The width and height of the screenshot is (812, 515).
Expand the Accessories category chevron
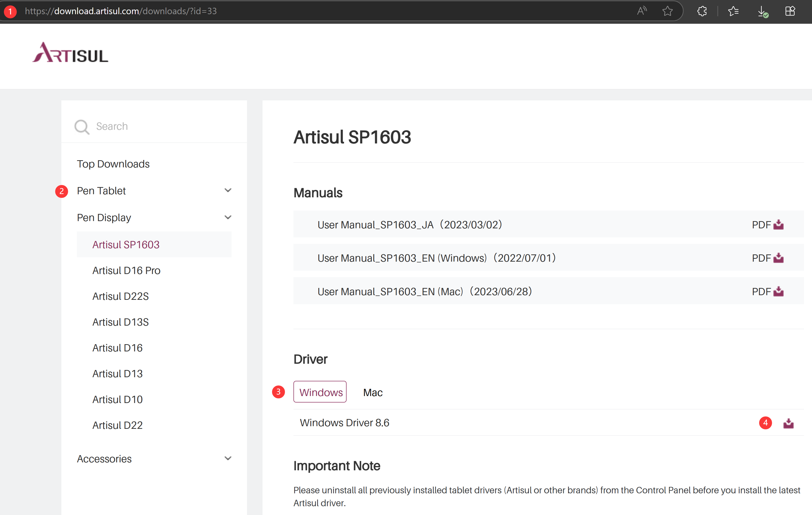click(x=228, y=459)
